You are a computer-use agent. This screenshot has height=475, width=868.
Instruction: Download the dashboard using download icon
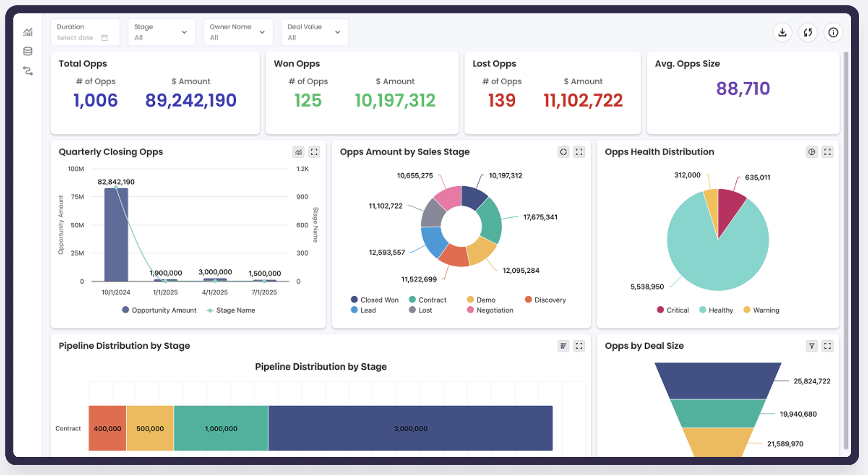(x=782, y=33)
